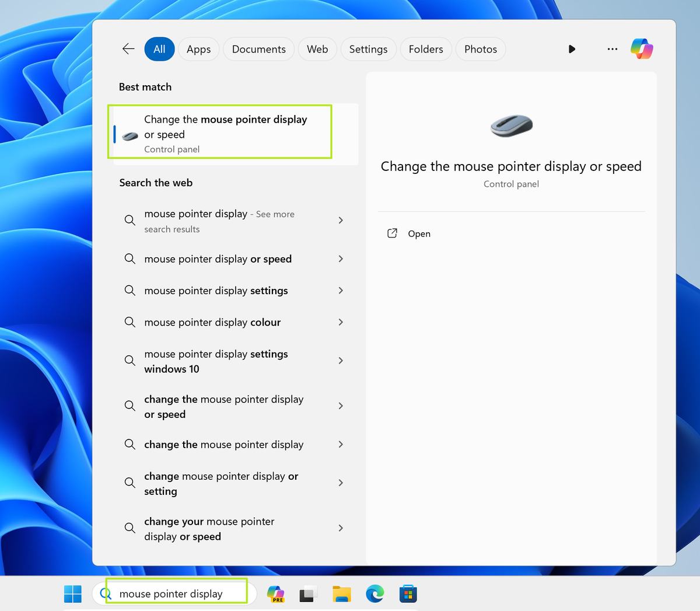Switch to the Settings filter
Screen dimensions: 700x611
tap(368, 49)
